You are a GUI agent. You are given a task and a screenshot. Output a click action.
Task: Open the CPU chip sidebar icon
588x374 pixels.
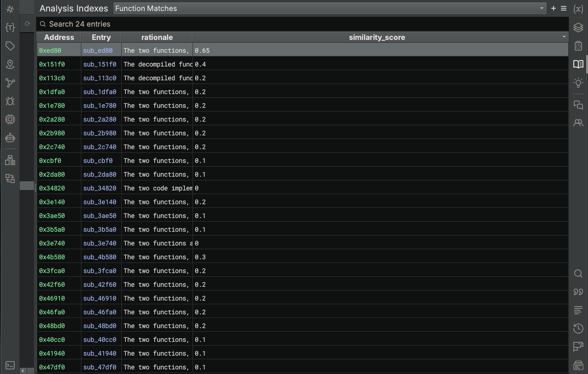(10, 119)
